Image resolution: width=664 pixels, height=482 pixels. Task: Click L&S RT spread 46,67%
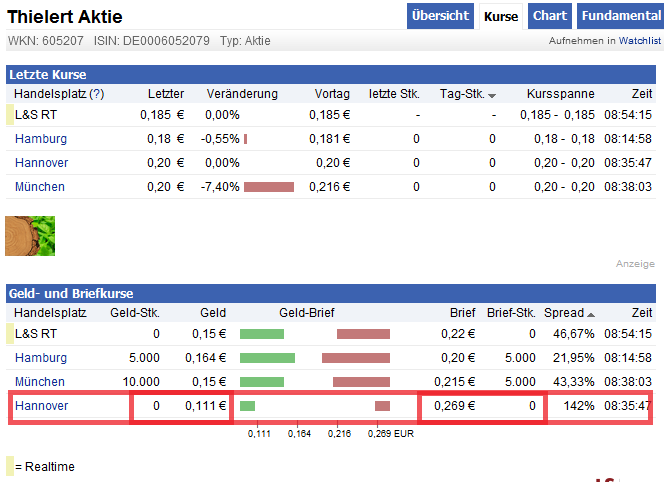click(x=574, y=334)
